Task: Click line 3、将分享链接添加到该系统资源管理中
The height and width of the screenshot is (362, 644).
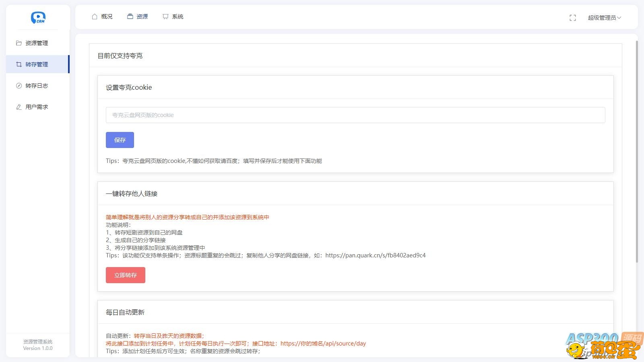Action: tap(155, 248)
